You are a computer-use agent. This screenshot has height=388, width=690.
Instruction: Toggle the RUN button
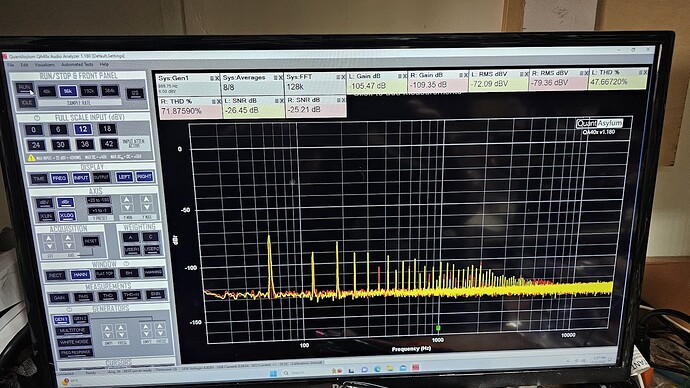(x=25, y=88)
